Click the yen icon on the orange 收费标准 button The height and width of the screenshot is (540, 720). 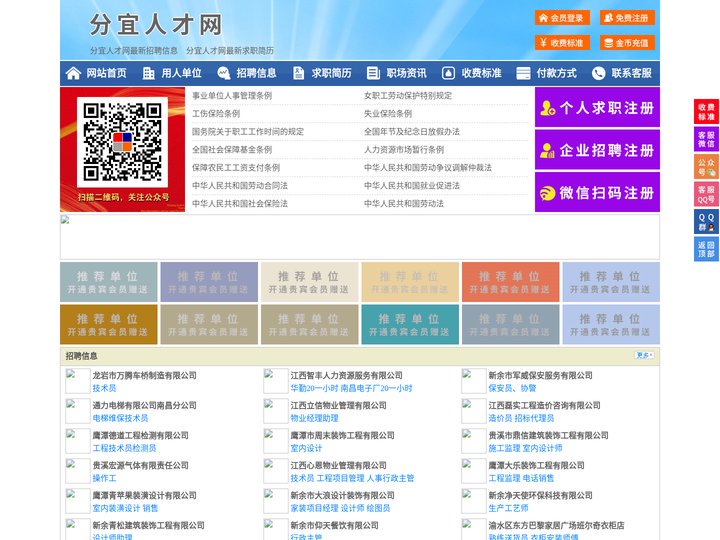(x=544, y=43)
